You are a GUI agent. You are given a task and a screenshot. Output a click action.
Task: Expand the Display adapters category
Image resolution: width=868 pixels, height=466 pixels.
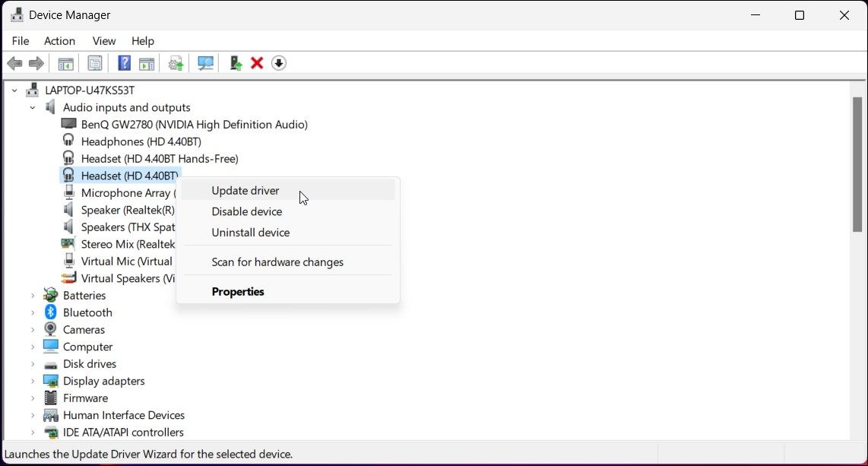point(33,382)
